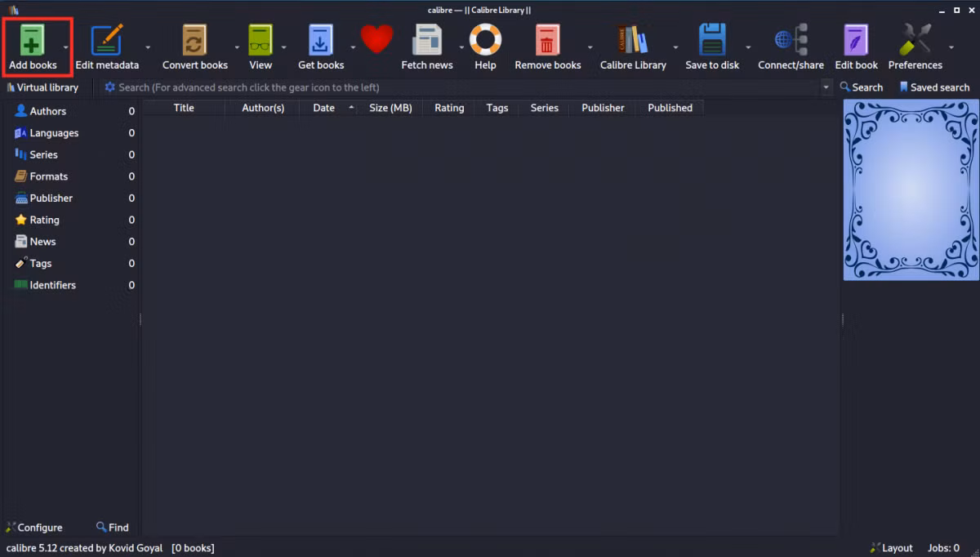
Task: Open the Fetch news dropdown arrow
Action: (x=461, y=47)
